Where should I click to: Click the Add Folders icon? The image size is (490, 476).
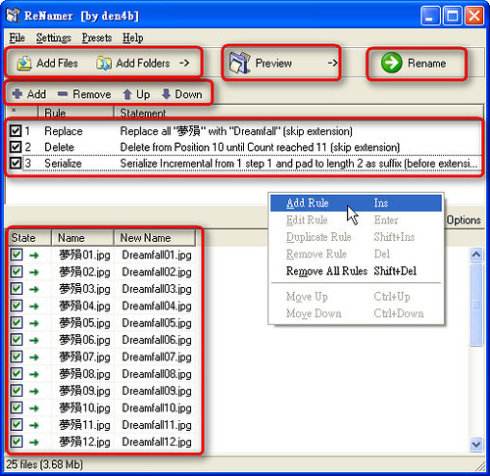[x=104, y=63]
